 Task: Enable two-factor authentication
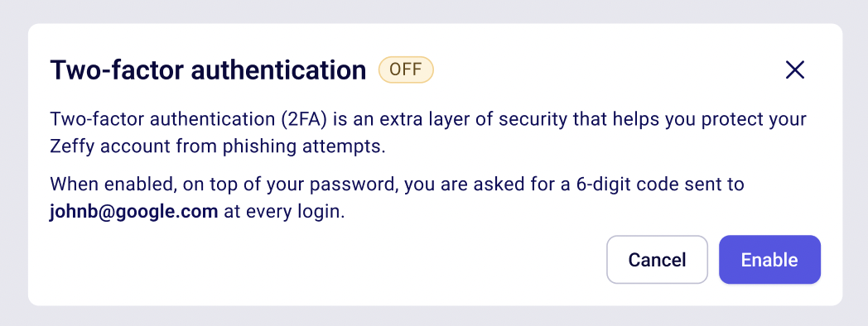pos(769,260)
